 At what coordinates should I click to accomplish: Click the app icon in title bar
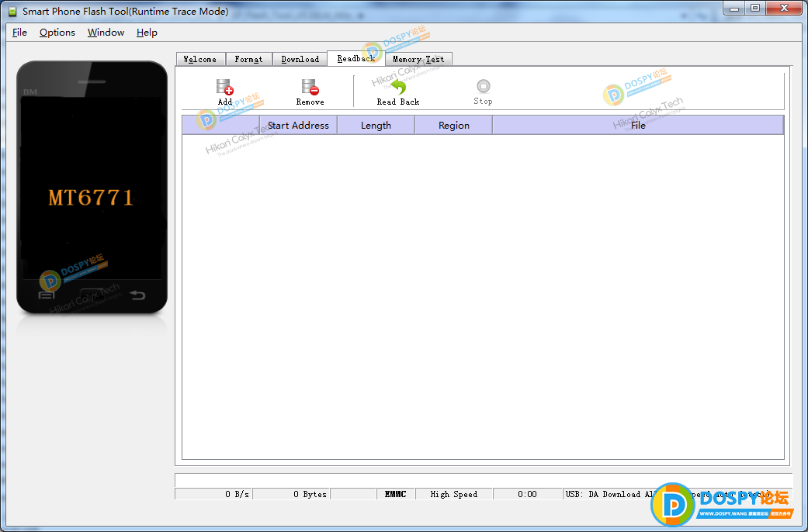12,12
